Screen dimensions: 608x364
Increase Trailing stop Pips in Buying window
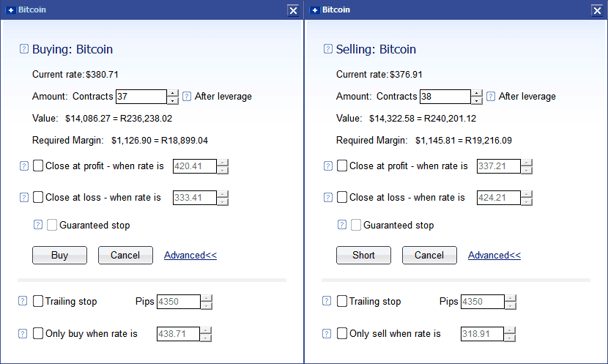click(207, 298)
